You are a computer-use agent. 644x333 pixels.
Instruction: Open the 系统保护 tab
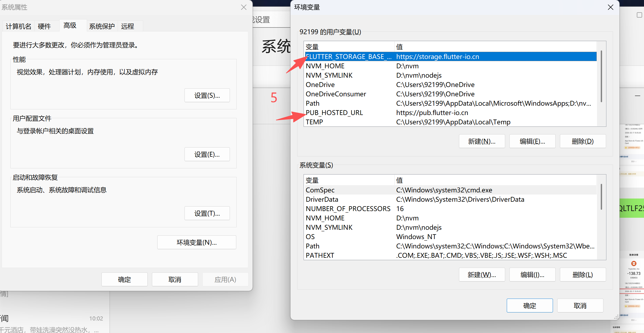click(x=102, y=26)
